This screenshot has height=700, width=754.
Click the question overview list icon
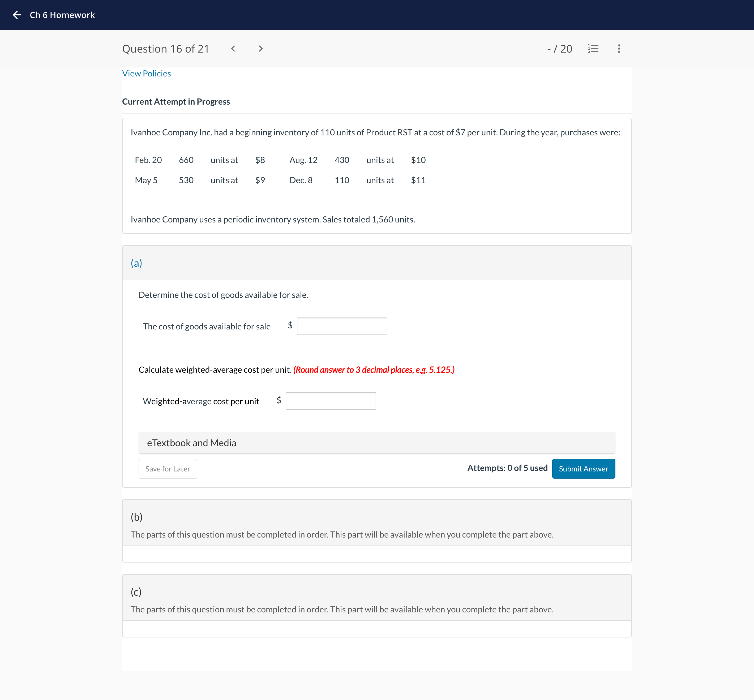point(593,48)
